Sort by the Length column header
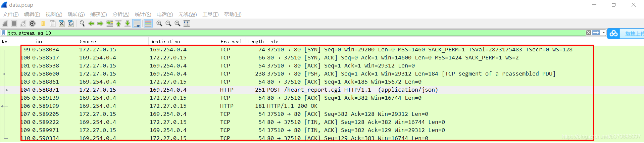The width and height of the screenshot is (644, 143). [x=256, y=42]
